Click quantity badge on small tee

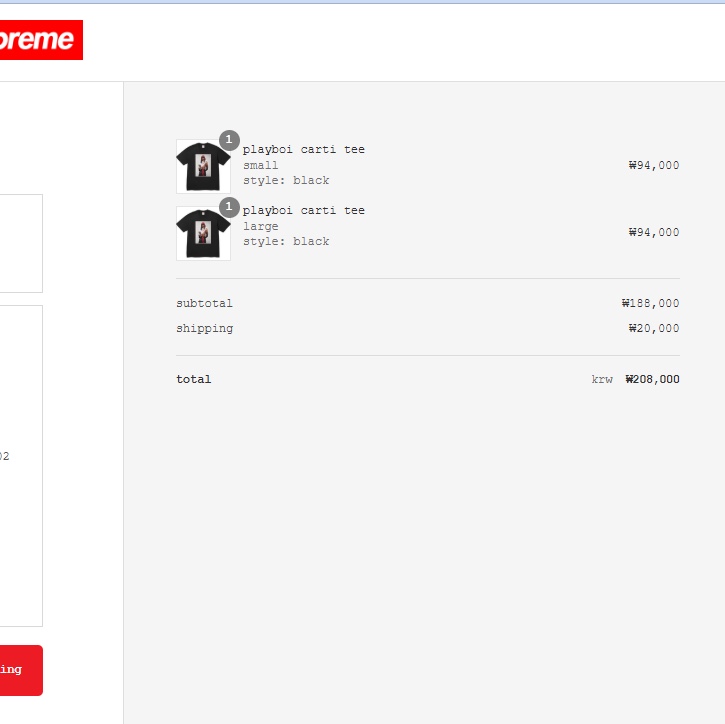click(229, 140)
